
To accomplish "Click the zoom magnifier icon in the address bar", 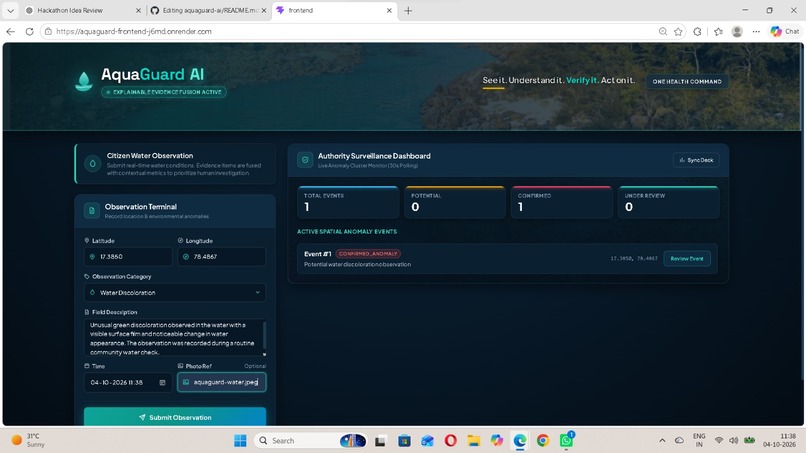I will (x=663, y=31).
